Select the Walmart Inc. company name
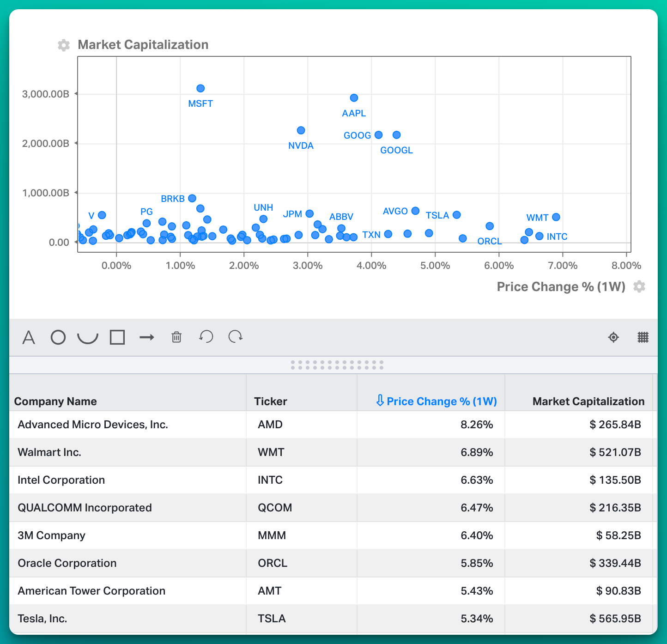 pos(49,452)
